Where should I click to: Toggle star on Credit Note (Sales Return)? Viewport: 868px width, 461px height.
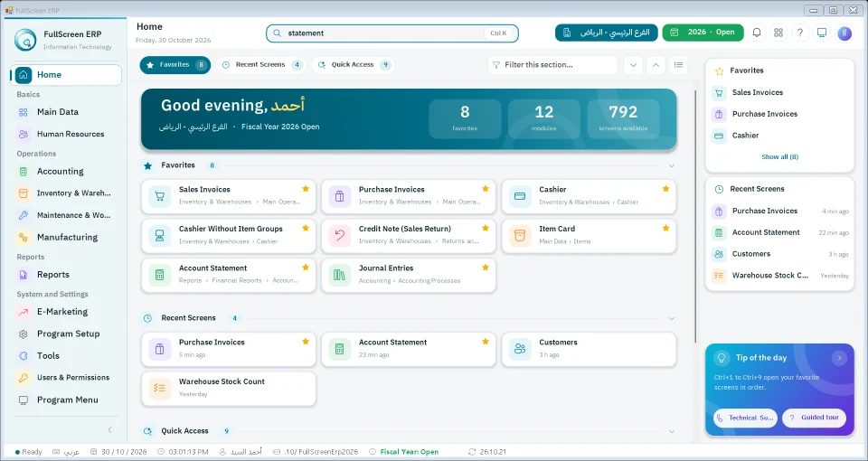point(486,228)
